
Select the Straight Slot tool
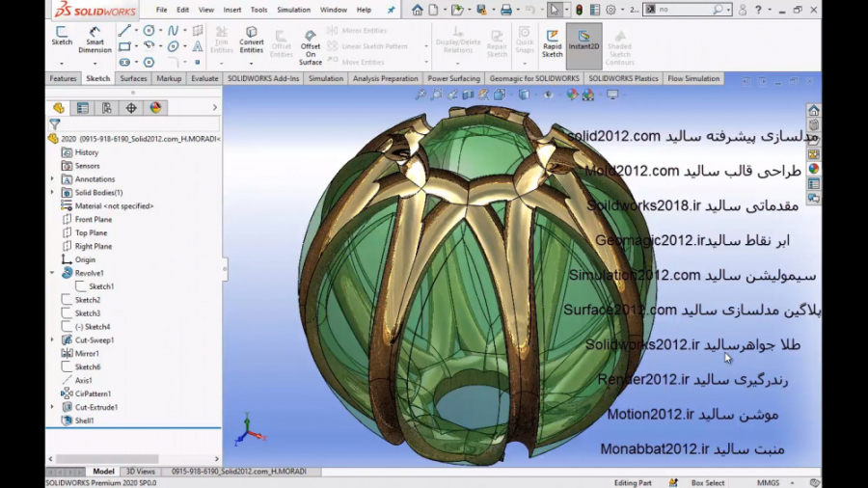[x=124, y=62]
